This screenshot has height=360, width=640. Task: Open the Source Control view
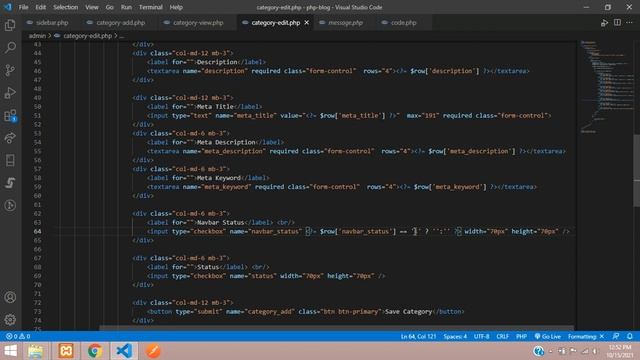pos(10,70)
